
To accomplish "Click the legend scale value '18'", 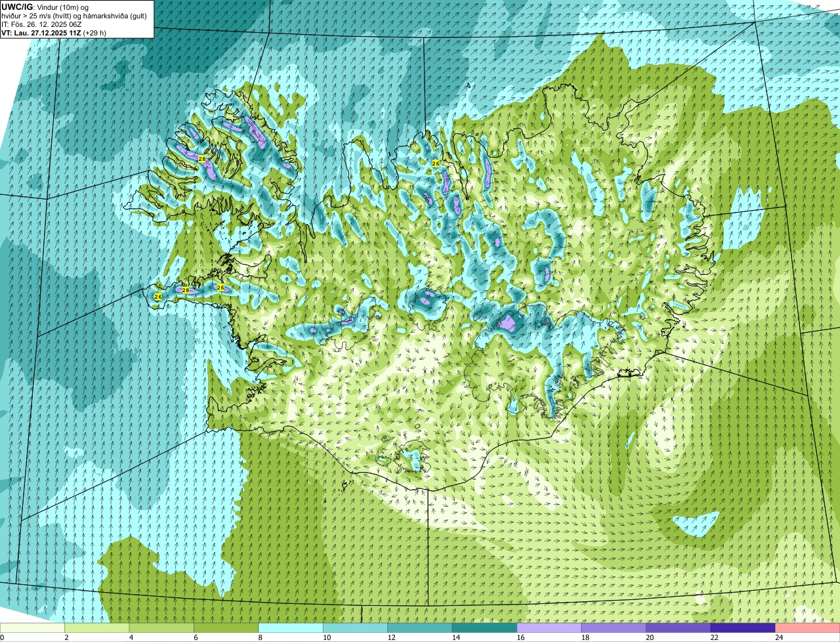I will (x=585, y=637).
